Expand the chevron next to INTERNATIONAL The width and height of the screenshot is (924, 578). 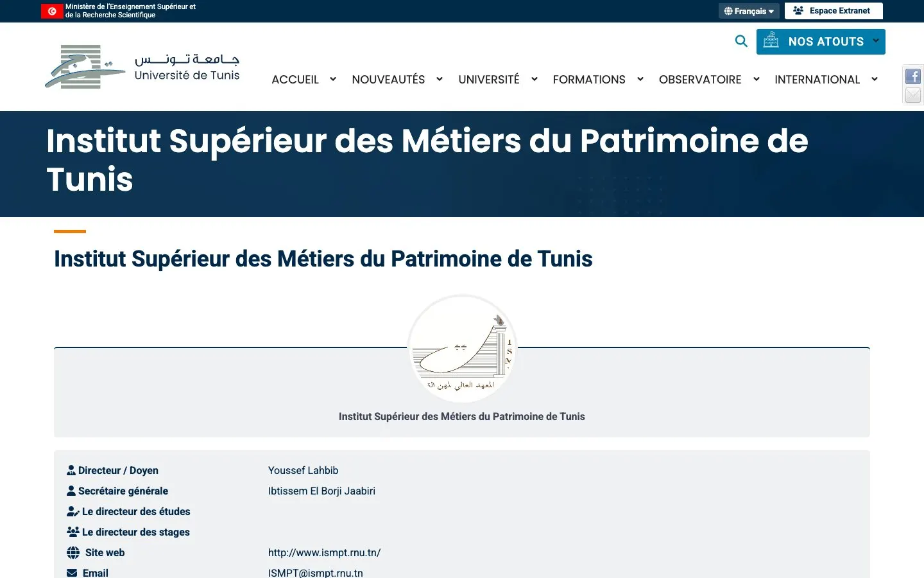pyautogui.click(x=875, y=79)
